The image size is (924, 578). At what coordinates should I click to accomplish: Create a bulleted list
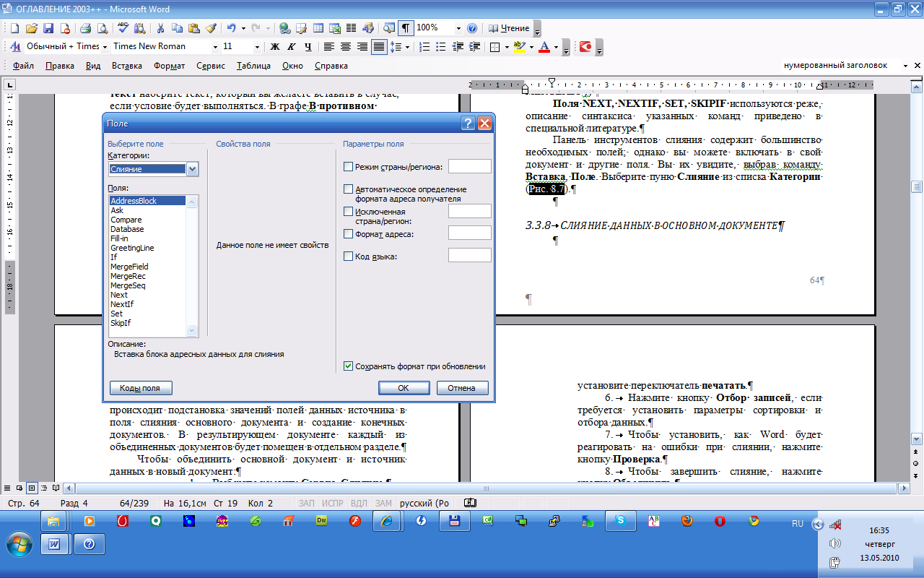coord(441,46)
